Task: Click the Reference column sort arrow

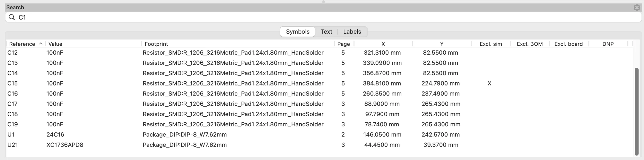Action: pyautogui.click(x=41, y=44)
